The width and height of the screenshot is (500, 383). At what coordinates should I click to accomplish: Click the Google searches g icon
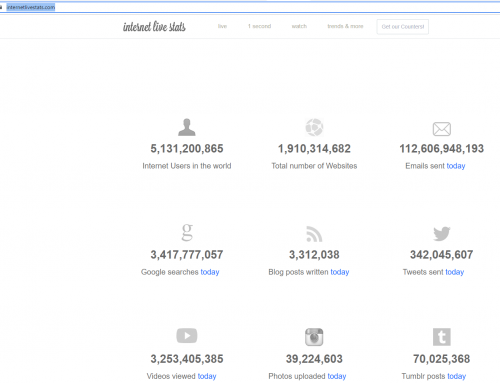click(187, 232)
